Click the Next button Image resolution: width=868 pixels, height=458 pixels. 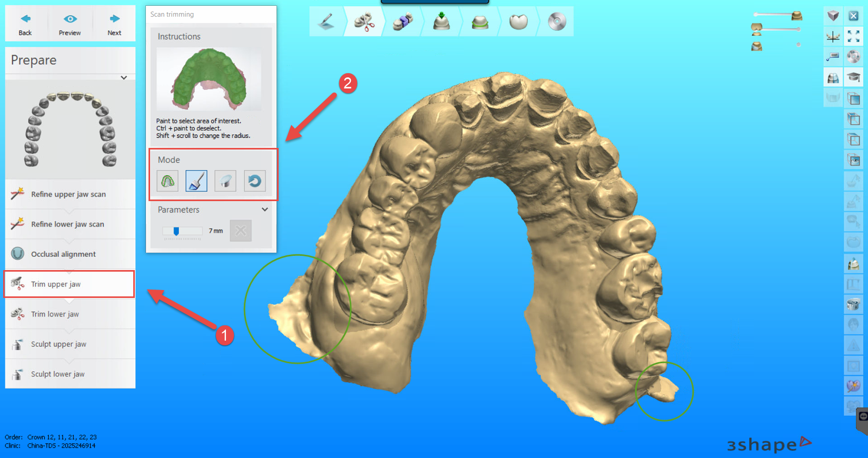pyautogui.click(x=114, y=24)
